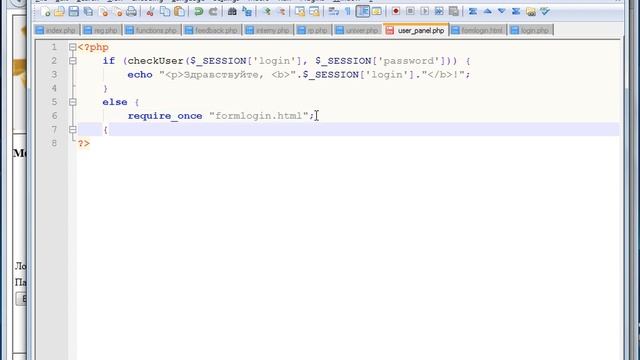Collapse the fold marker on line 7

click(73, 130)
